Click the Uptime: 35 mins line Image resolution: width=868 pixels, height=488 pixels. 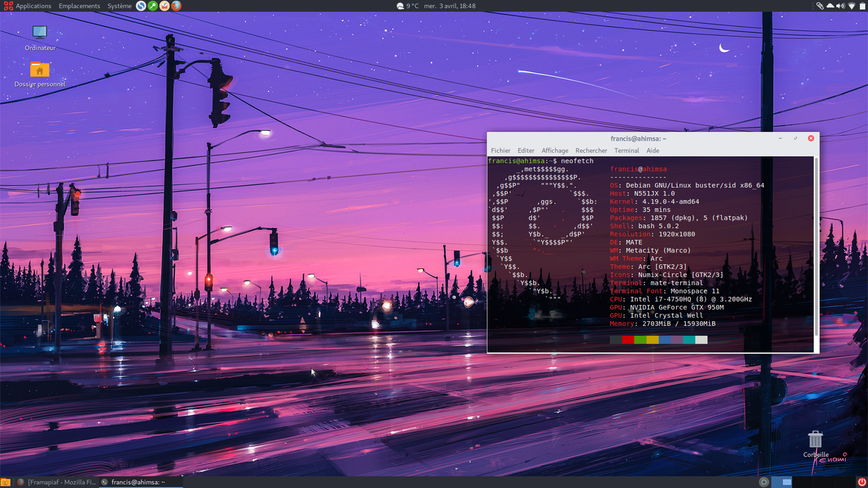640,209
